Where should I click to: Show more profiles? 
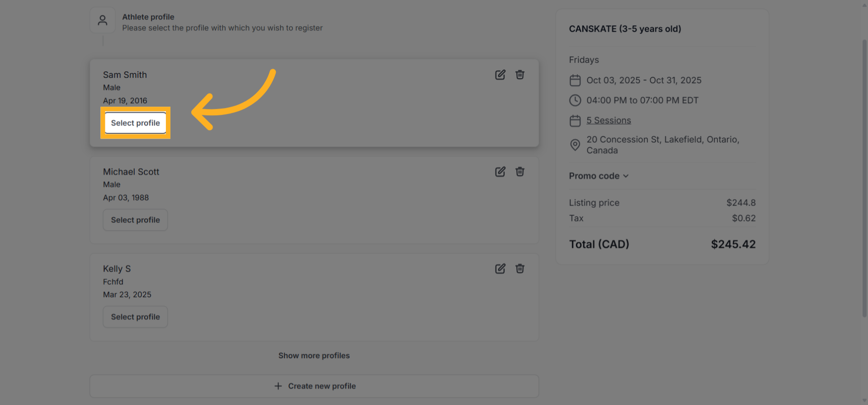point(314,356)
